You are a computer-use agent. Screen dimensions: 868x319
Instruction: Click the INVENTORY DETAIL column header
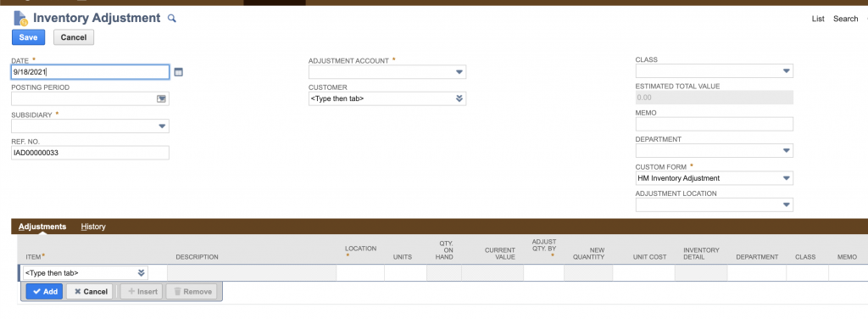coord(701,254)
